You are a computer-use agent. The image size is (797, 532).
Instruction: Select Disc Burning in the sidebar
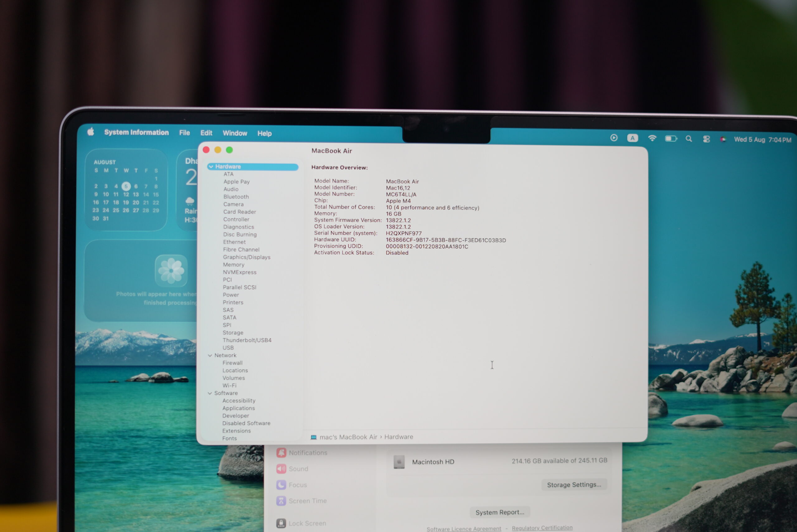click(240, 235)
